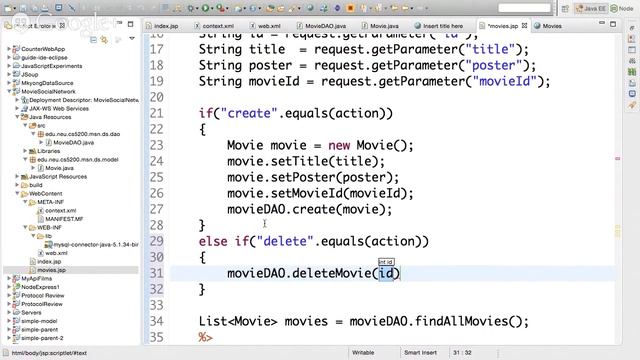
Task: Expand the Libraries node
Action: pos(25,151)
